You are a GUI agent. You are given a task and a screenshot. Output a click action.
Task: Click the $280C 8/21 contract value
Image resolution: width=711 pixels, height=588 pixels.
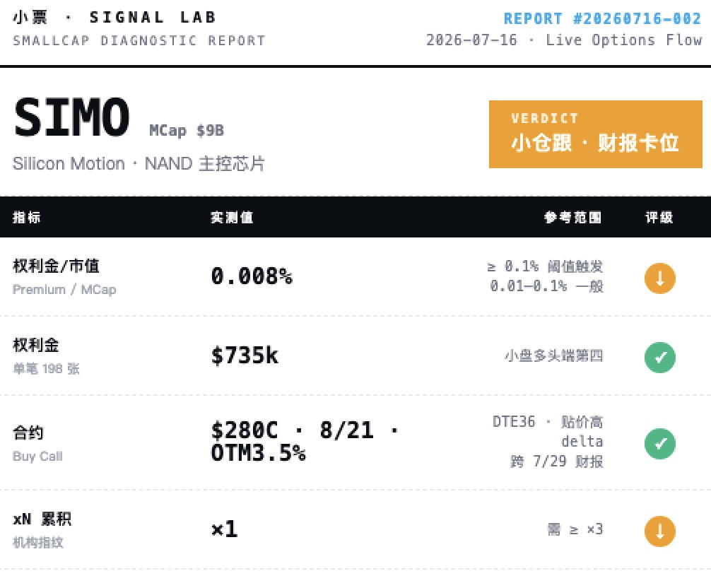(x=305, y=441)
